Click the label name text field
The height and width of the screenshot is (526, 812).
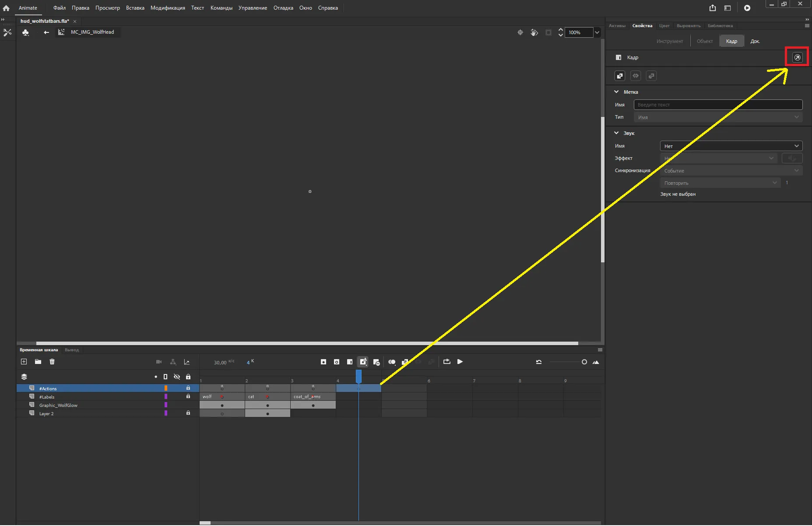717,105
